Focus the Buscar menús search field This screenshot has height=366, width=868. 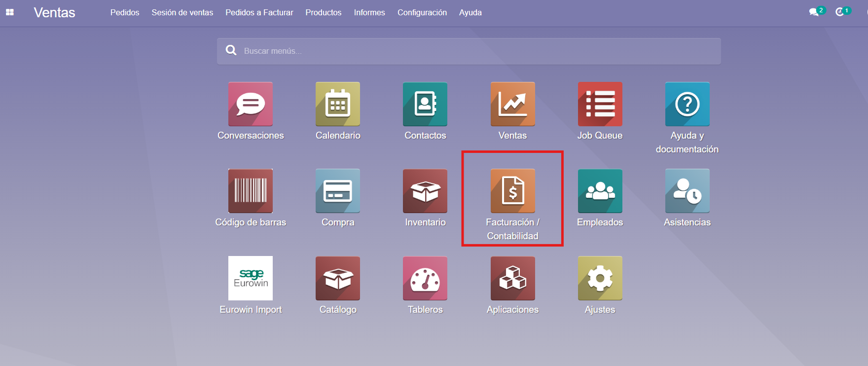point(469,51)
